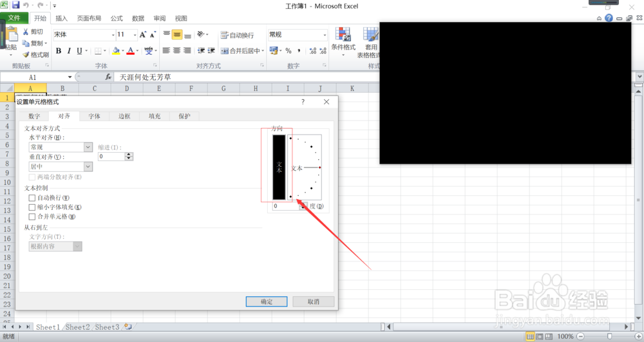Open 边框 tab in format dialog

[124, 116]
